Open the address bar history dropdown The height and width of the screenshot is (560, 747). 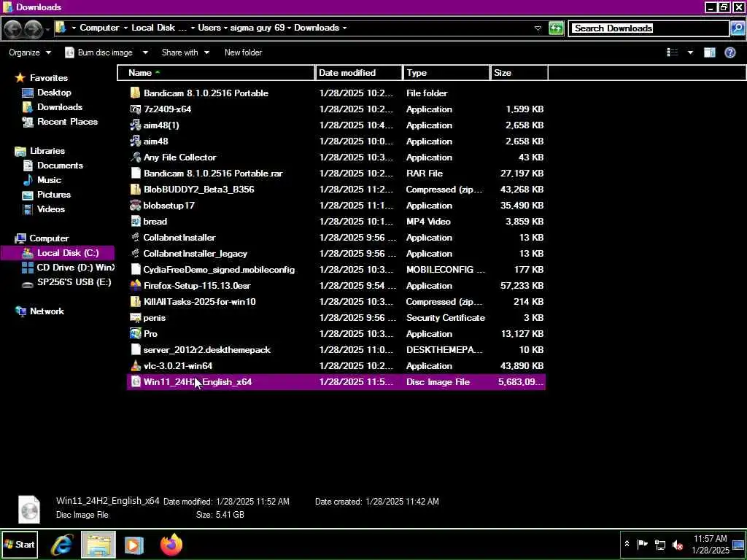point(538,28)
